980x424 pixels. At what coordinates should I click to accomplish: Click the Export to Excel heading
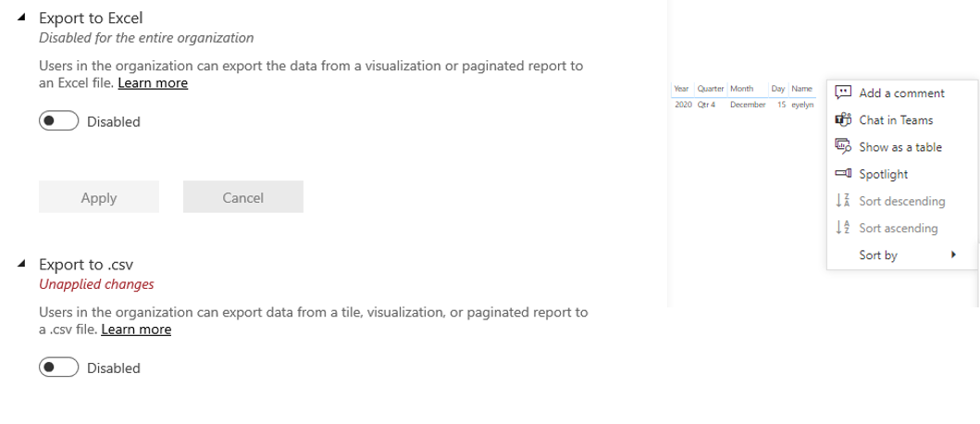click(91, 18)
